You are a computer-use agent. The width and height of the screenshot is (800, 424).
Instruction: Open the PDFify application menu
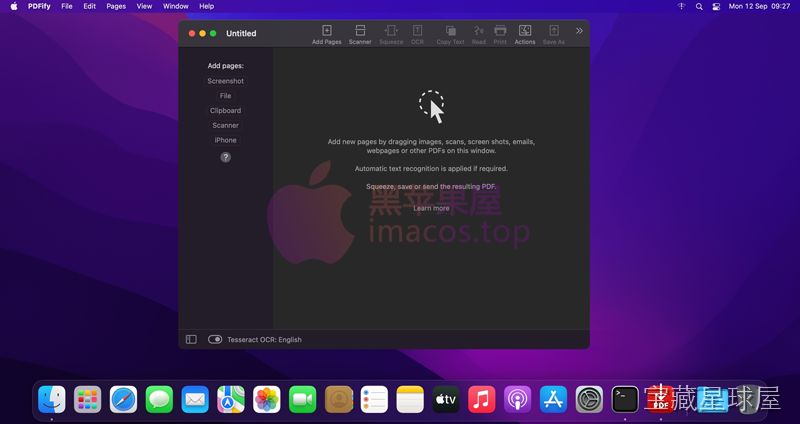click(39, 6)
